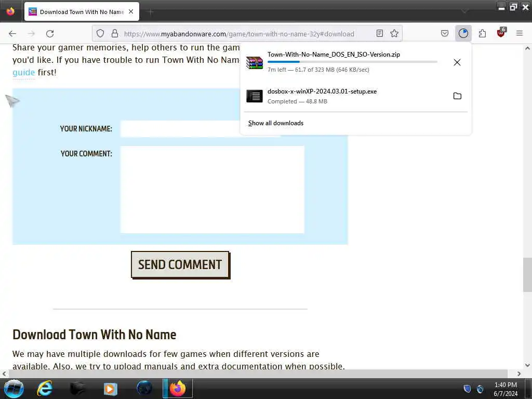Open tracking protection shield icon
Screen dimensions: 532x399
(x=100, y=34)
